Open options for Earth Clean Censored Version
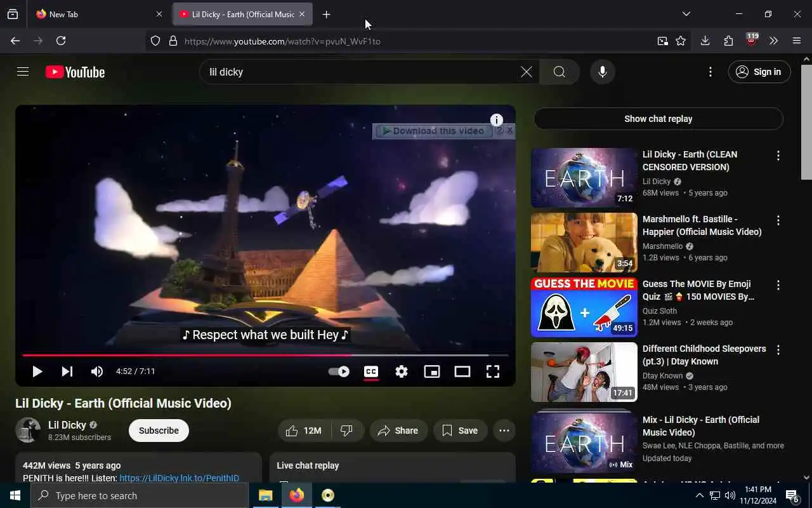Screen dimensions: 812x508 pyautogui.click(x=778, y=156)
